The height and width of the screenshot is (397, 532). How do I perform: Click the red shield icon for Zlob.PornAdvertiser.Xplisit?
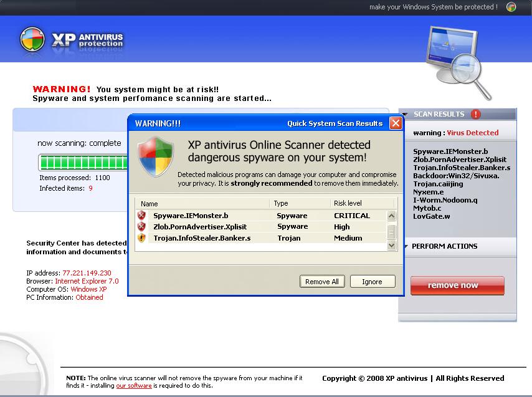[141, 227]
